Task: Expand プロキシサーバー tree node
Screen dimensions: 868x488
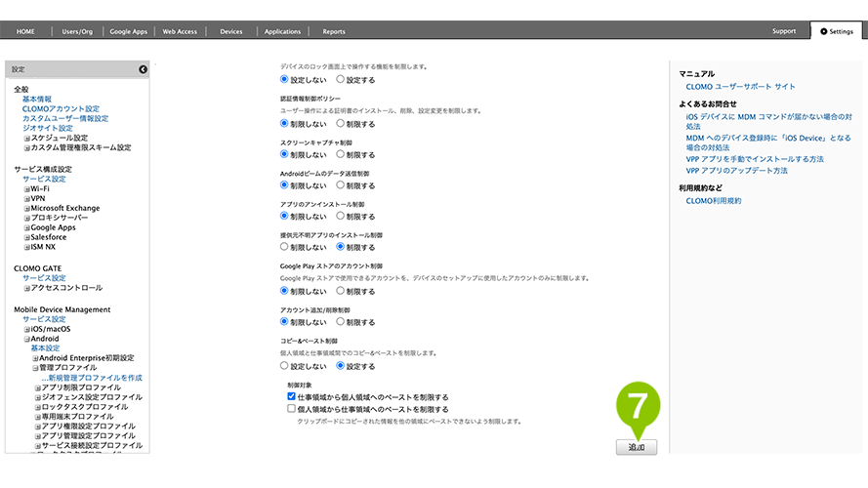Action: [x=26, y=218]
